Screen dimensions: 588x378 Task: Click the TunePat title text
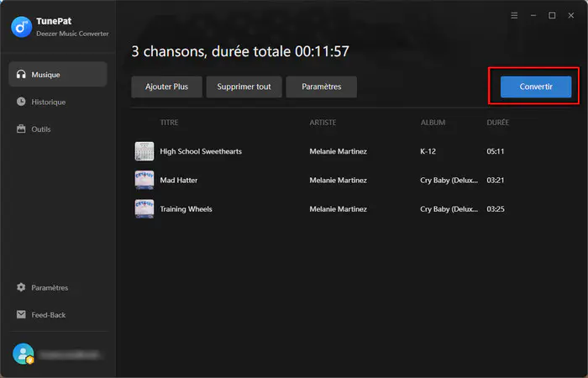pyautogui.click(x=54, y=21)
